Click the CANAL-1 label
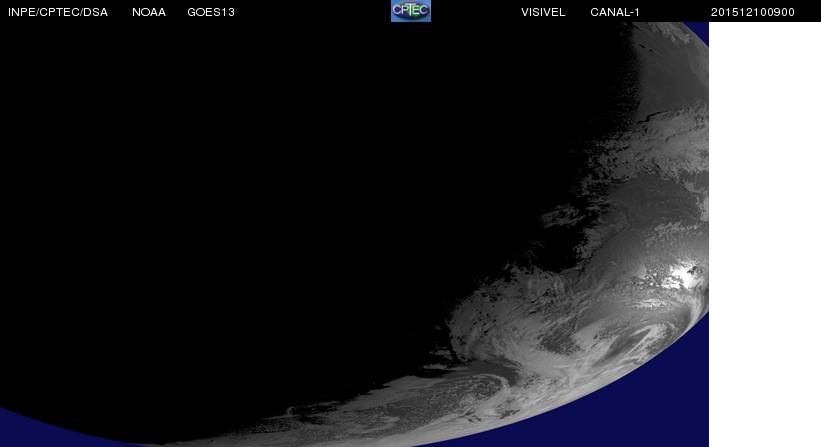The width and height of the screenshot is (821, 447). point(615,12)
